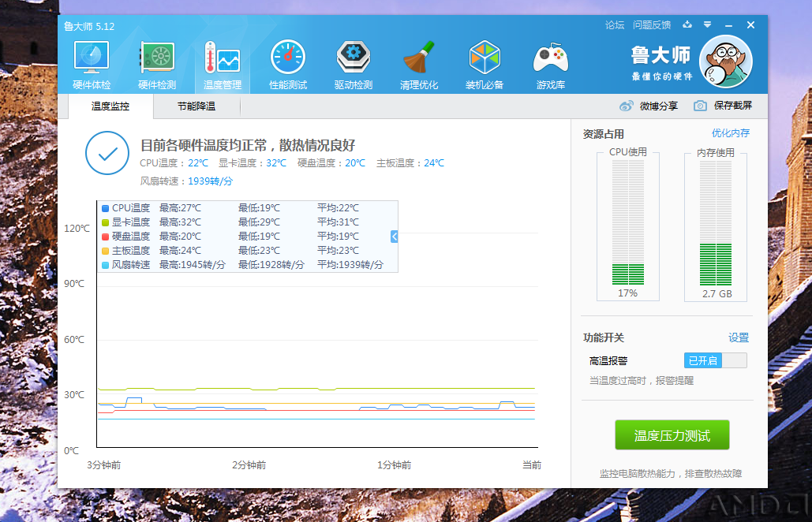The image size is (812, 522).
Task: Click the fan speed value 1939转/分
Action: coord(210,181)
